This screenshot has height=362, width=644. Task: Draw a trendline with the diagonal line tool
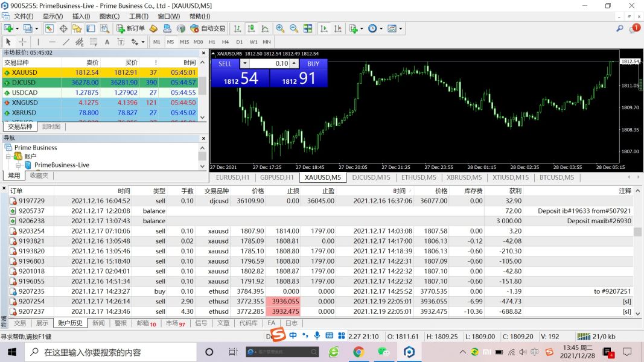point(66,42)
